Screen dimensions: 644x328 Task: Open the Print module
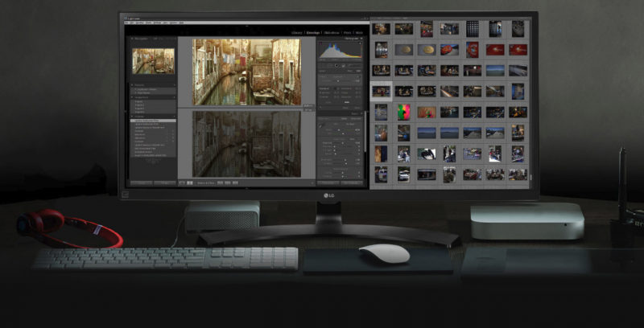click(348, 33)
